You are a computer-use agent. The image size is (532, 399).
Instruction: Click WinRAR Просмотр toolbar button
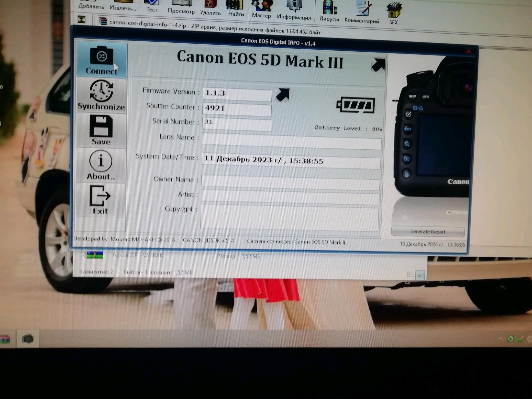click(x=181, y=7)
